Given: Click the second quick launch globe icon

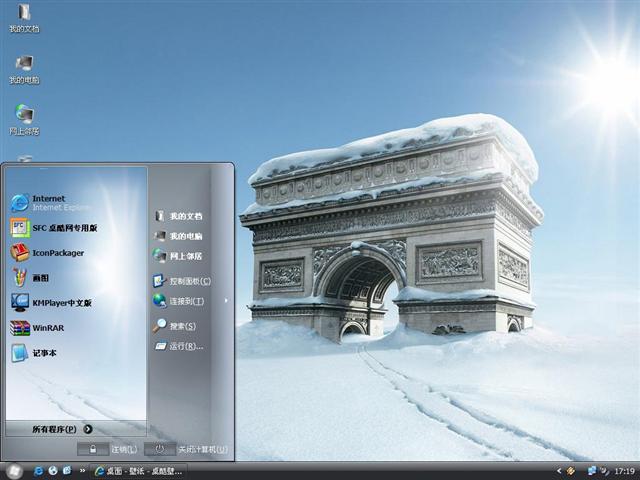Looking at the screenshot, I should [x=53, y=471].
